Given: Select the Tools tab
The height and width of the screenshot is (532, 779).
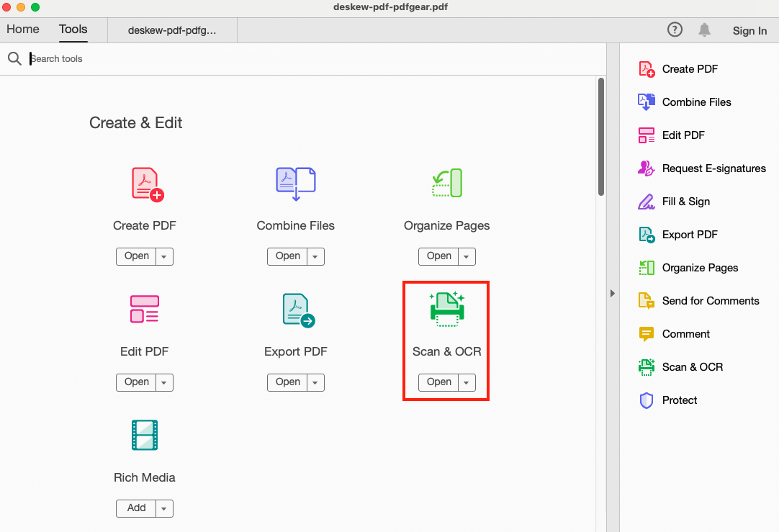Looking at the screenshot, I should coord(73,30).
